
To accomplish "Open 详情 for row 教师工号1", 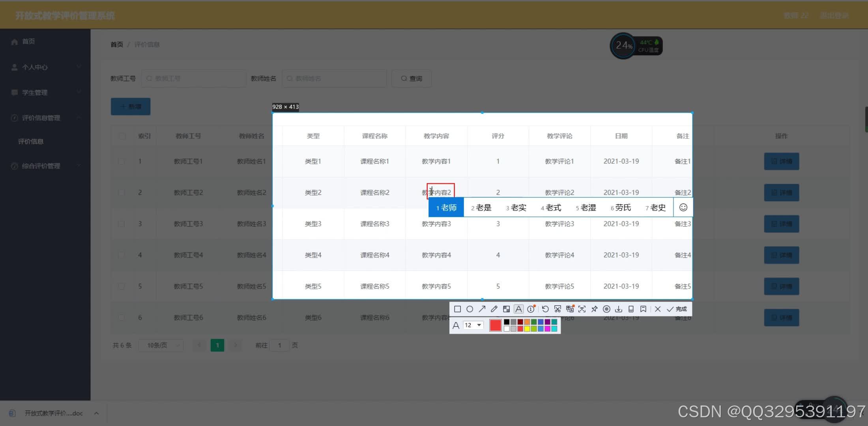I will (x=782, y=161).
